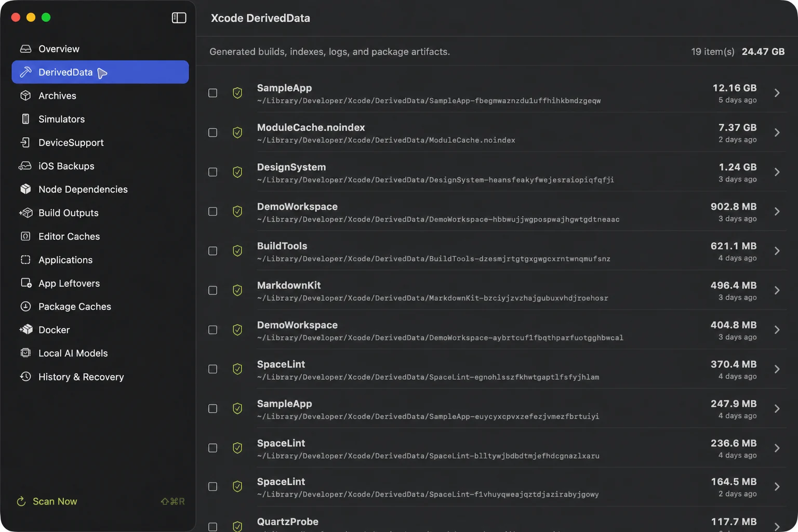Click the 24.47 GB total size
Viewport: 798px width, 532px height.
point(763,51)
